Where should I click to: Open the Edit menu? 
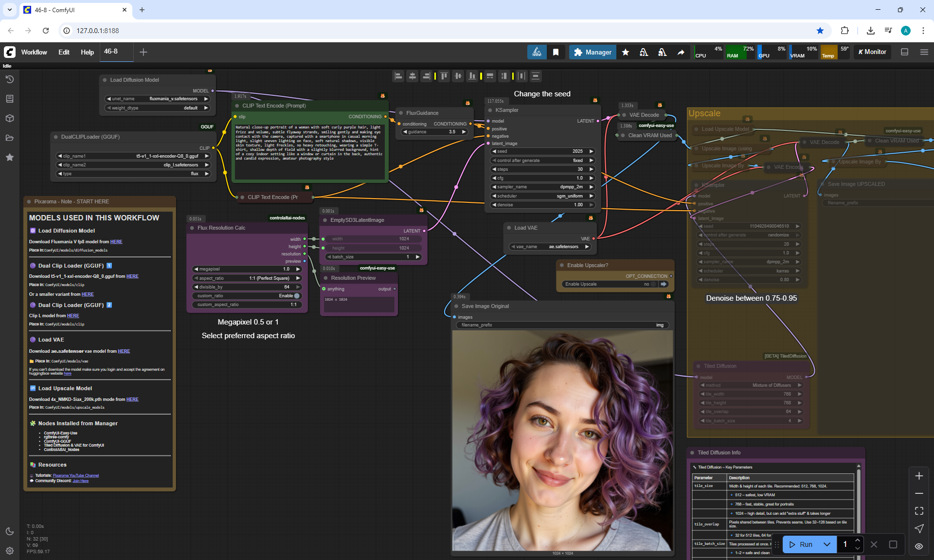pyautogui.click(x=64, y=52)
